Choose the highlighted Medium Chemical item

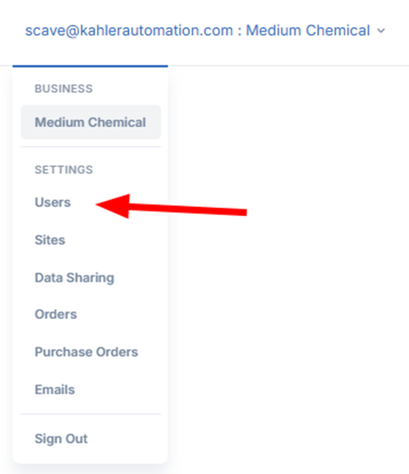tap(91, 122)
